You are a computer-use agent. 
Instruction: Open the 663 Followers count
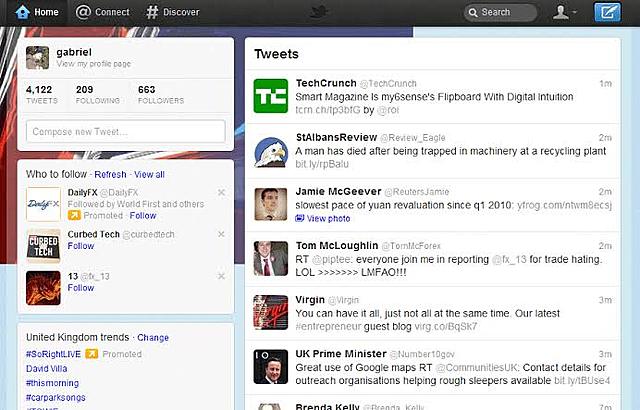pyautogui.click(x=161, y=95)
